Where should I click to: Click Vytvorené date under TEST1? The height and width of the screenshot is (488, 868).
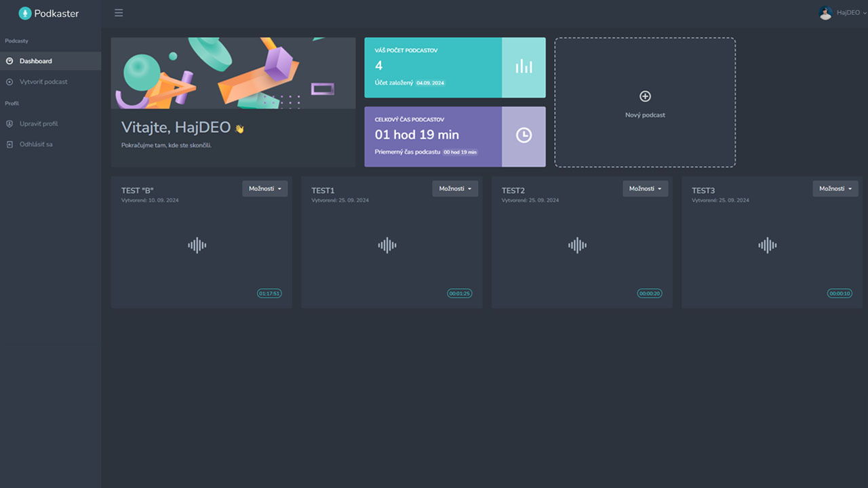tap(340, 201)
